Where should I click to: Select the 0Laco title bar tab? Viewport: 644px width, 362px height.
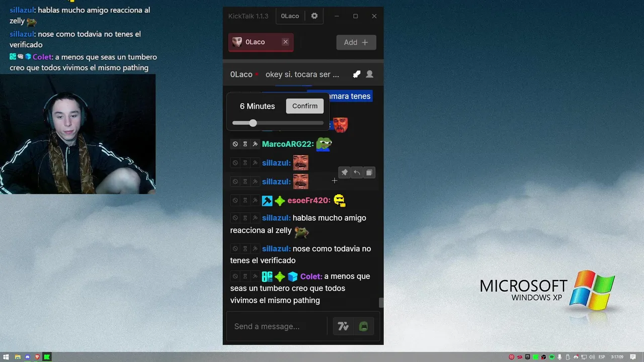click(x=290, y=16)
